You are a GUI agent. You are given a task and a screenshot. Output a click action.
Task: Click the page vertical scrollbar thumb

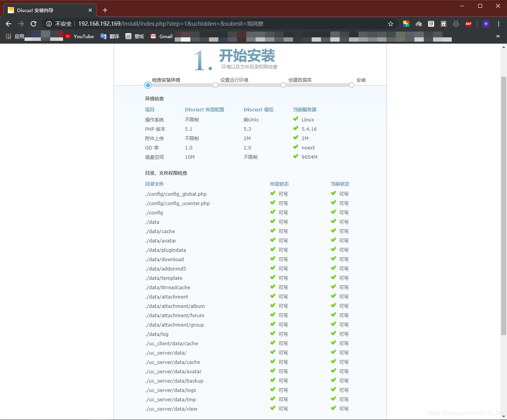click(503, 206)
